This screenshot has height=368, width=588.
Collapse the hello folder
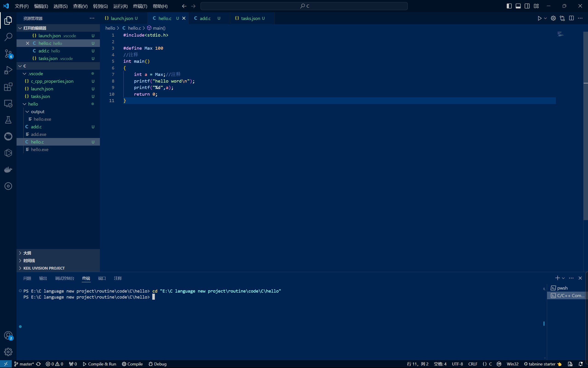pyautogui.click(x=58, y=104)
